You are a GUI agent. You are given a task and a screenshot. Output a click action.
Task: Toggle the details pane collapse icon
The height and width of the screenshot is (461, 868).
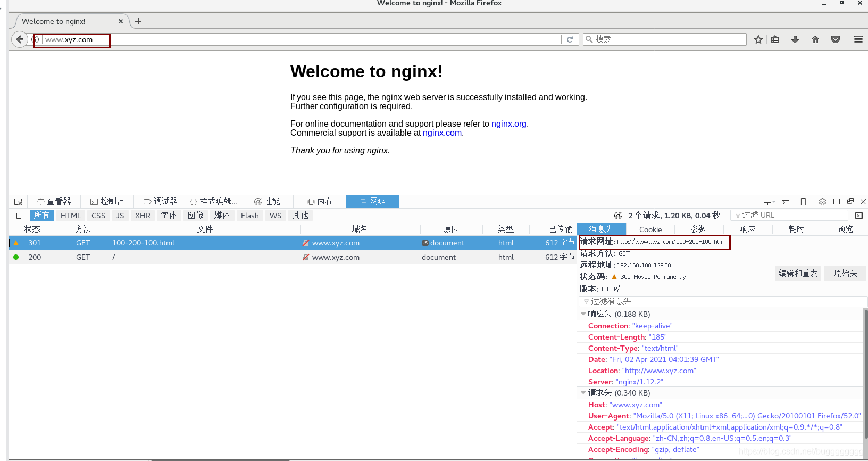[x=859, y=216]
